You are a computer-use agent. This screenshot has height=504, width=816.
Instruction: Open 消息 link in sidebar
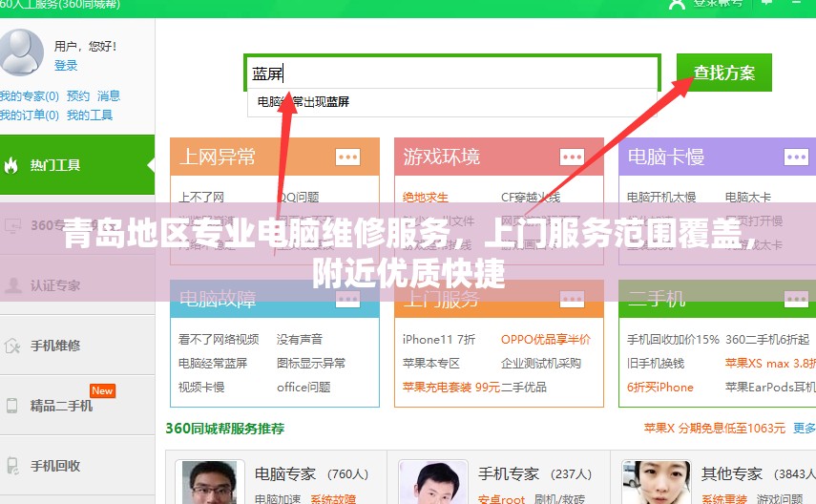tap(108, 96)
